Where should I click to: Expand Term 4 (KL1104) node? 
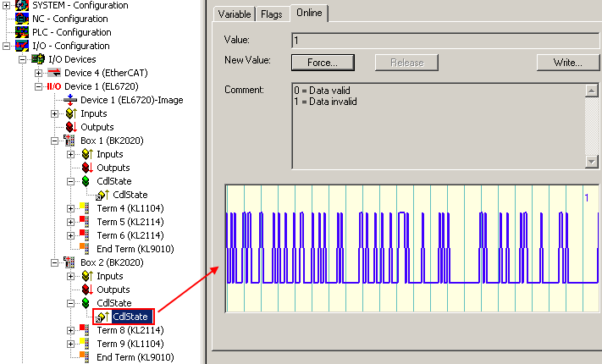[70, 208]
